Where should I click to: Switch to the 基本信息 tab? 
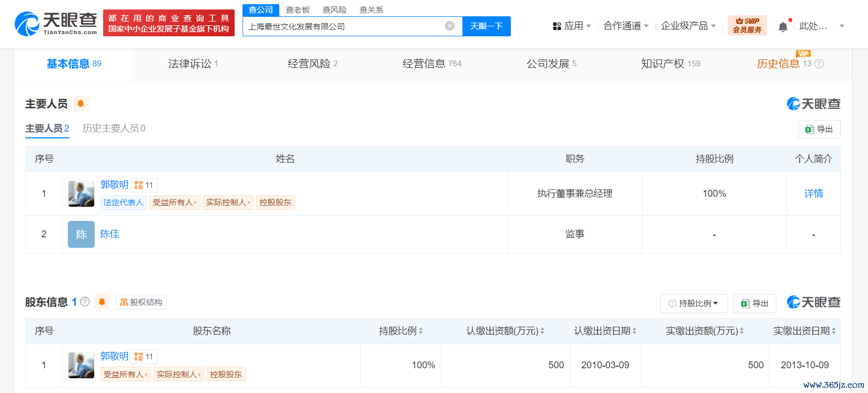coord(74,64)
